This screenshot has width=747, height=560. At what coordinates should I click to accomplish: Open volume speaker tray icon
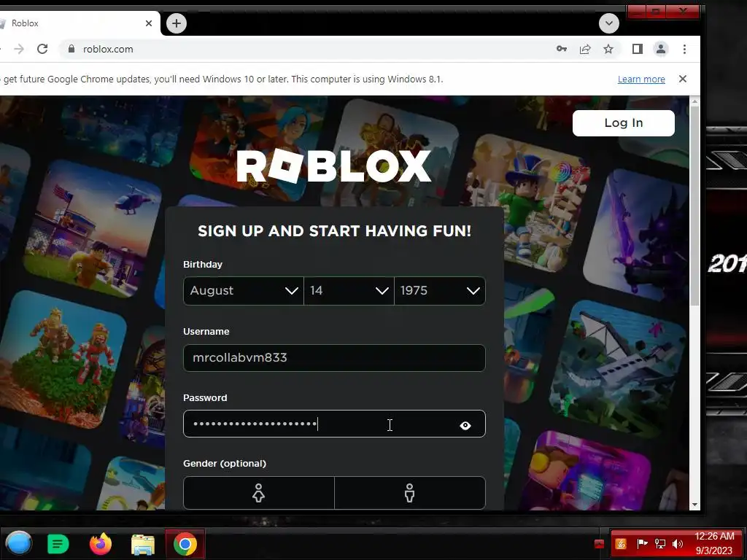(x=678, y=544)
